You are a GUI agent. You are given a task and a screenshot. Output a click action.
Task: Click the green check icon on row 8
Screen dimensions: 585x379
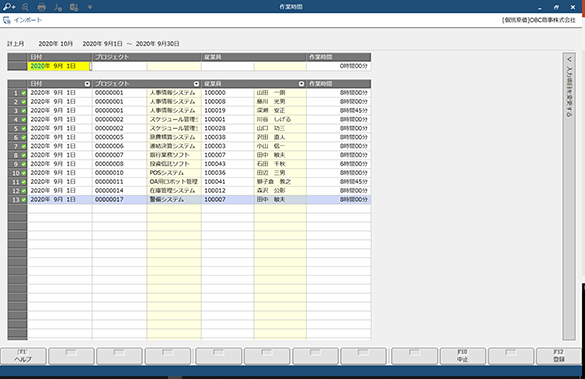(24, 155)
